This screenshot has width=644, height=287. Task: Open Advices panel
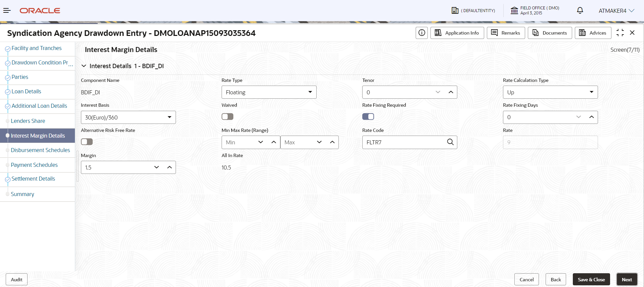pos(593,33)
